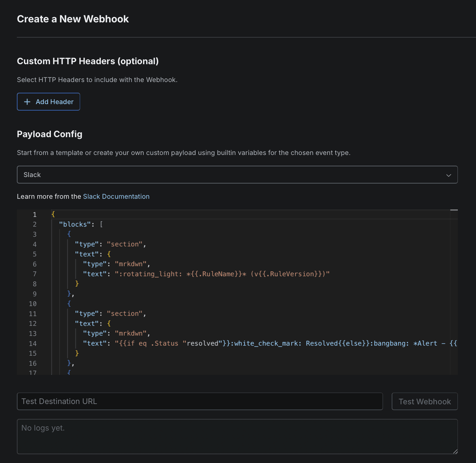Click "text": { on line 5
Screen dimensions: 476x463
coord(93,254)
